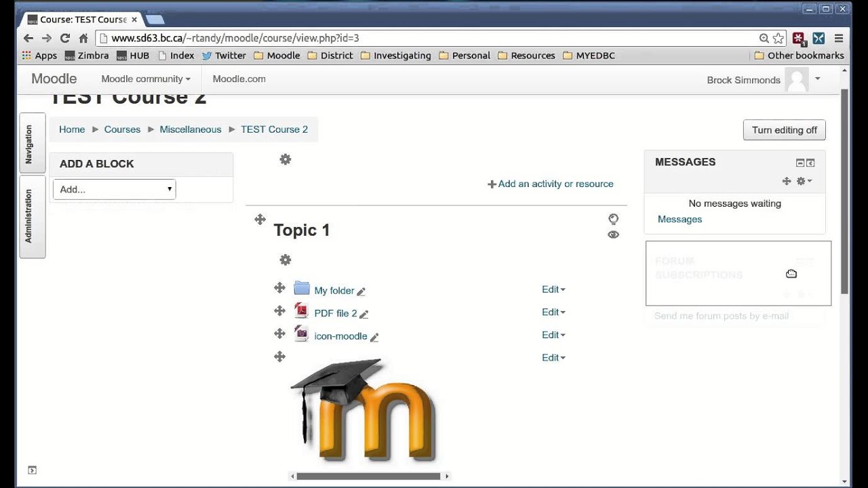This screenshot has height=488, width=868.
Task: Click the move handle beside My folder
Action: pyautogui.click(x=279, y=288)
